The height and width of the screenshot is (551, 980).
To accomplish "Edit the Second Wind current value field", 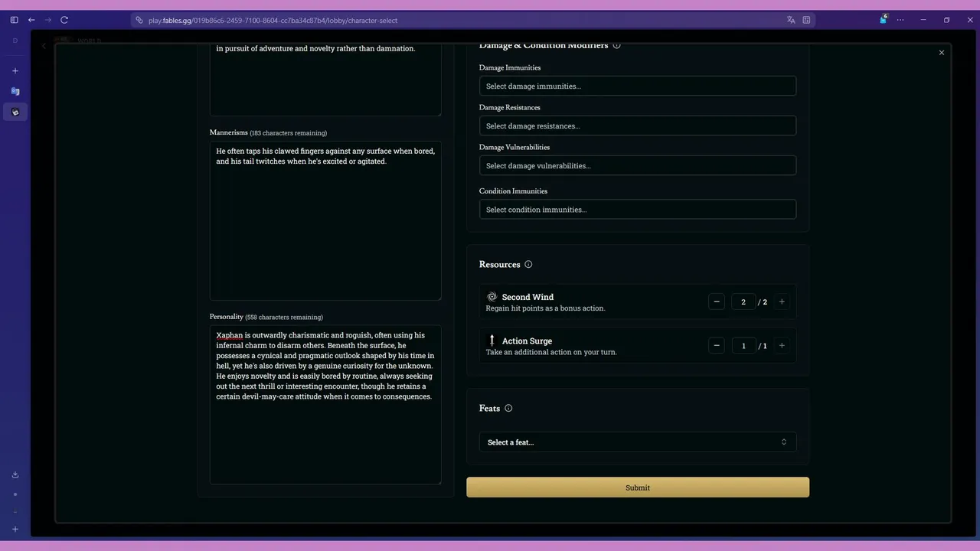I will (x=743, y=302).
